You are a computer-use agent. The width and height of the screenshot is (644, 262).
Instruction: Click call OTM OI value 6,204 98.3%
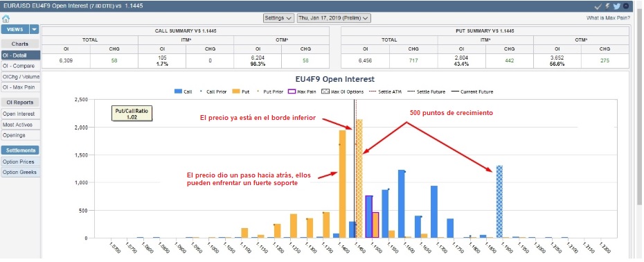pos(258,60)
